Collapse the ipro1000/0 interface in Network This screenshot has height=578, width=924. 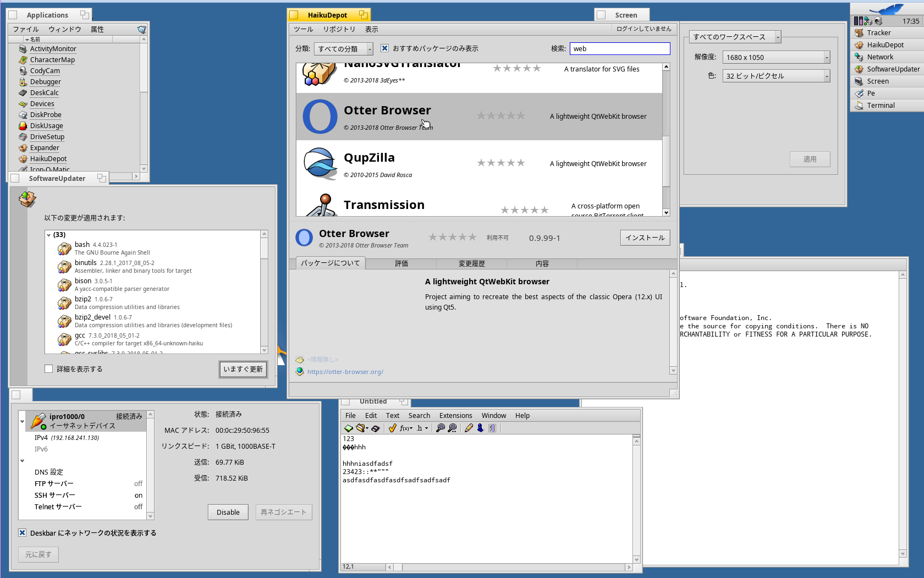[22, 421]
